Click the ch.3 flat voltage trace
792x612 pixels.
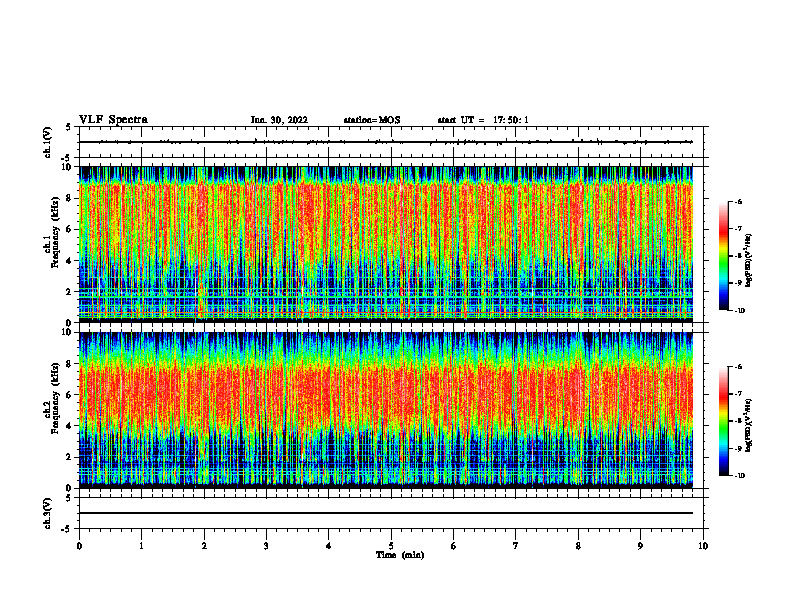(386, 513)
